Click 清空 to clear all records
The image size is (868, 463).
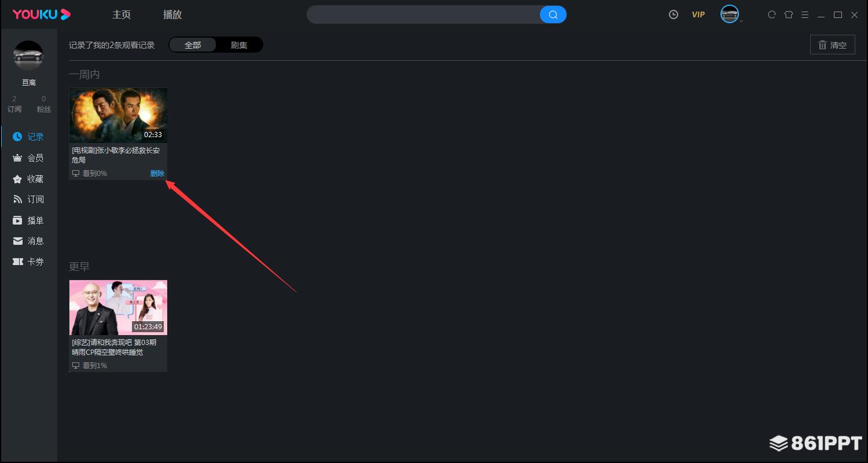coord(832,45)
